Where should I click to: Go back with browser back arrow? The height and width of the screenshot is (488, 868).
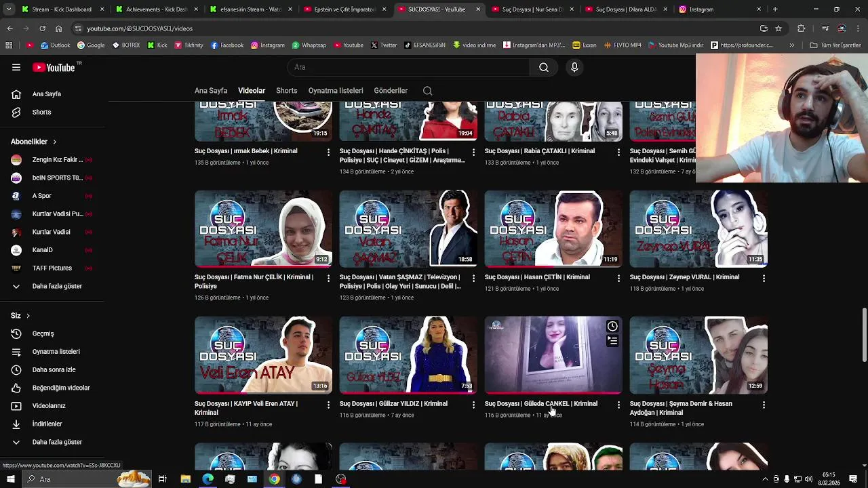[9, 28]
